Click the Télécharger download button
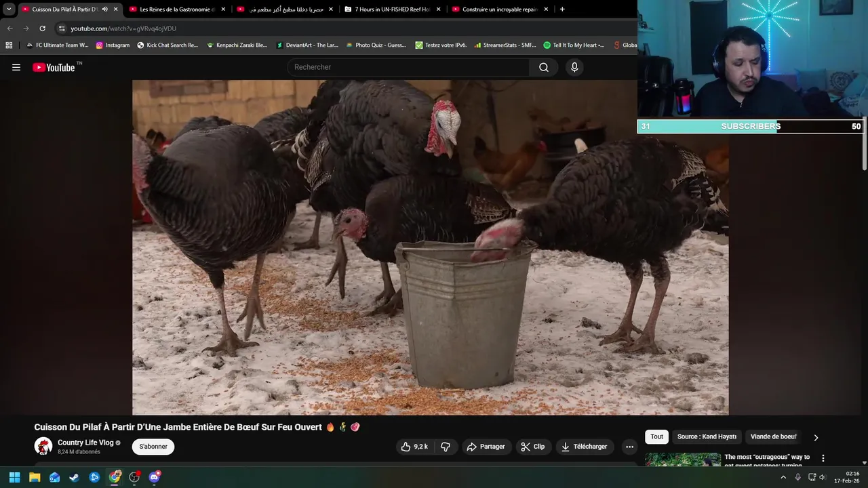Viewport: 868px width, 488px height. pos(585,447)
